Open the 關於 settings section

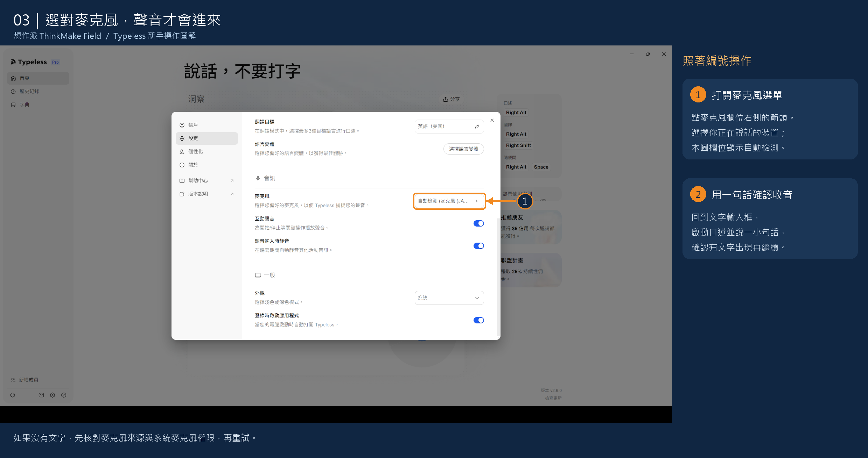[206, 165]
